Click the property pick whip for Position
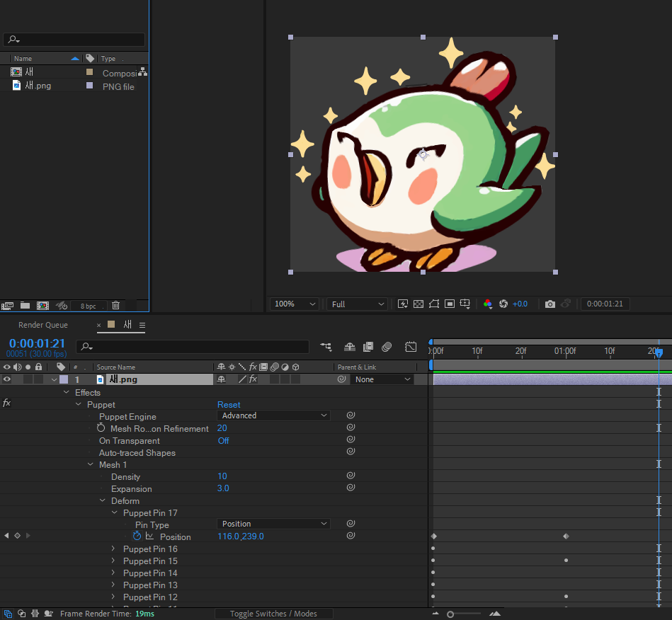 coord(351,536)
